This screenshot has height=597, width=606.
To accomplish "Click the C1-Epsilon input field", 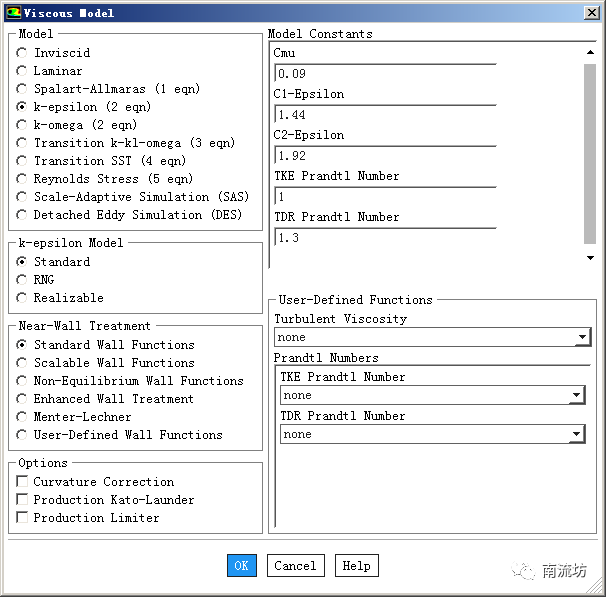I will 385,114.
